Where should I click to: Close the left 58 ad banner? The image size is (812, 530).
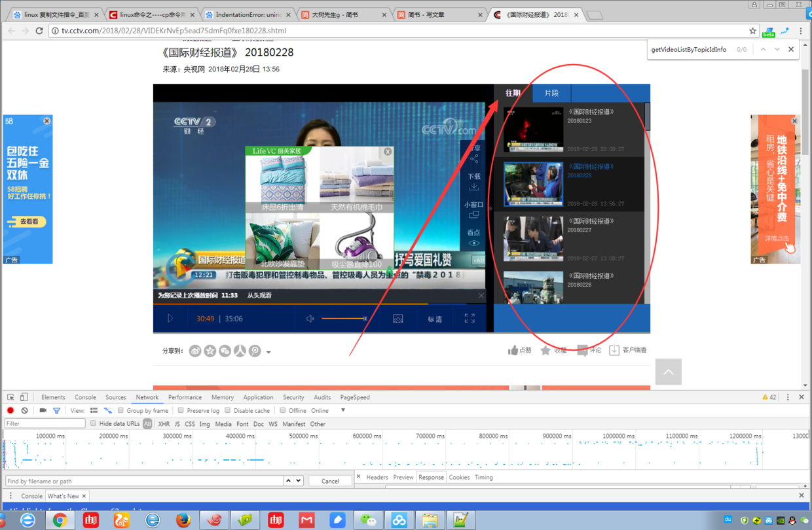47,121
